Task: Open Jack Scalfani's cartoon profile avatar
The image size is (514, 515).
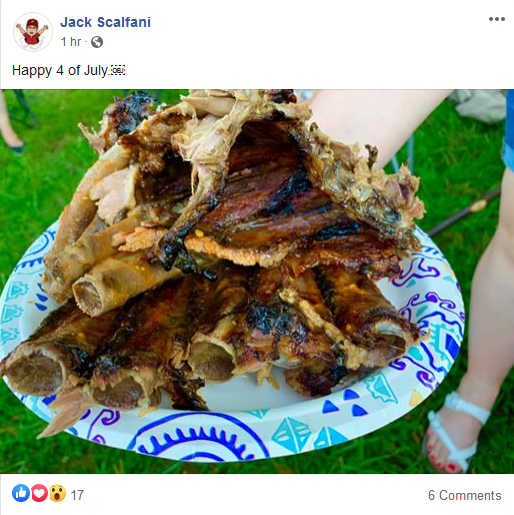Action: tap(33, 32)
